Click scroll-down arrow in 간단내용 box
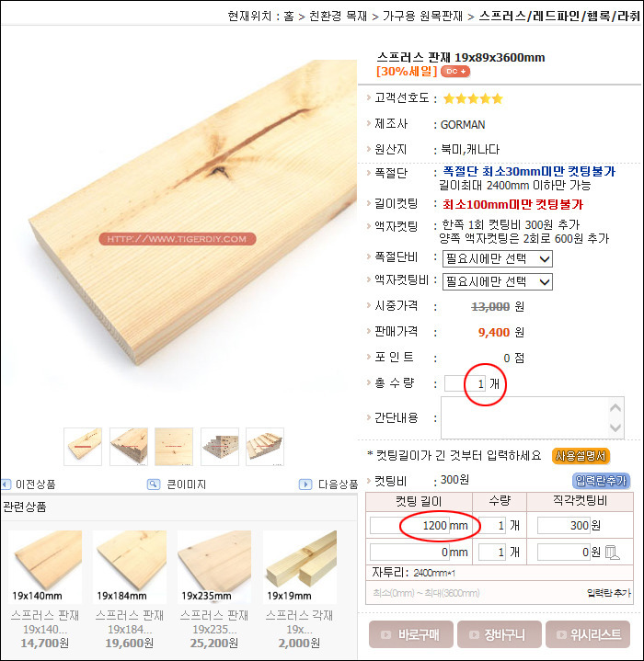Image resolution: width=644 pixels, height=661 pixels. pyautogui.click(x=615, y=427)
